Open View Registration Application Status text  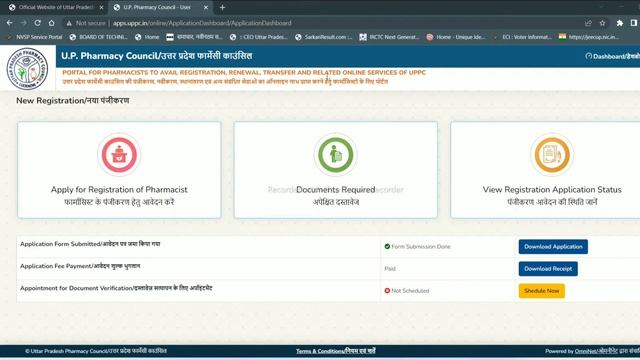tap(552, 190)
